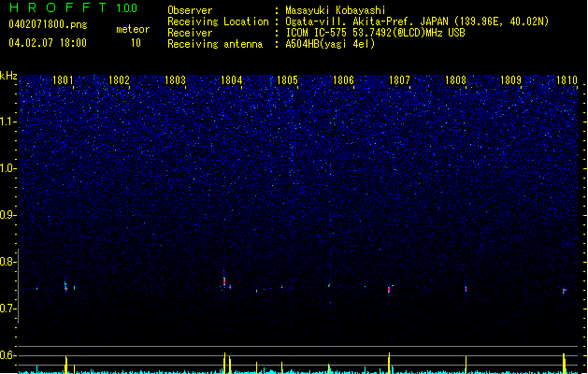Click the Receiving Location value text
Screen dimensions: 588x374
[417, 22]
